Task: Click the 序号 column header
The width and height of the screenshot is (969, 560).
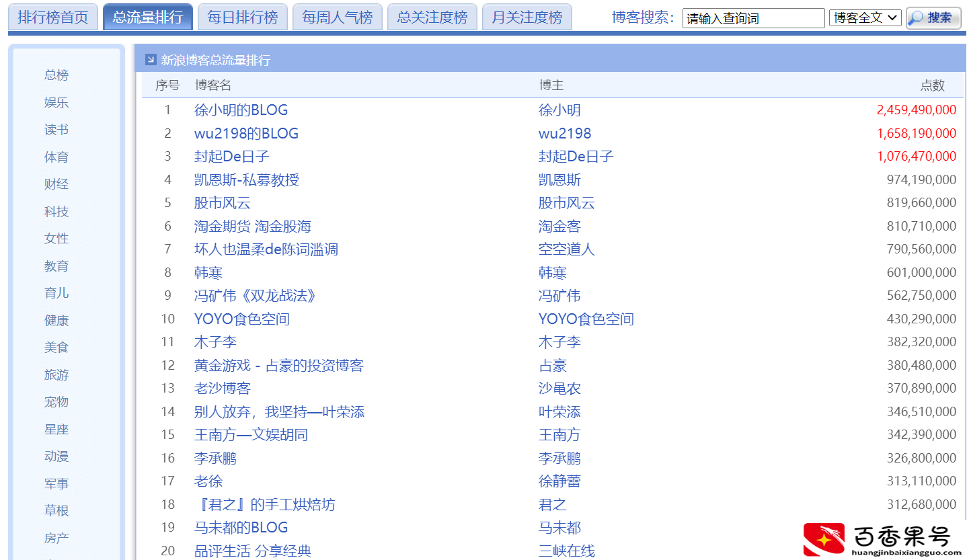Action: (167, 85)
